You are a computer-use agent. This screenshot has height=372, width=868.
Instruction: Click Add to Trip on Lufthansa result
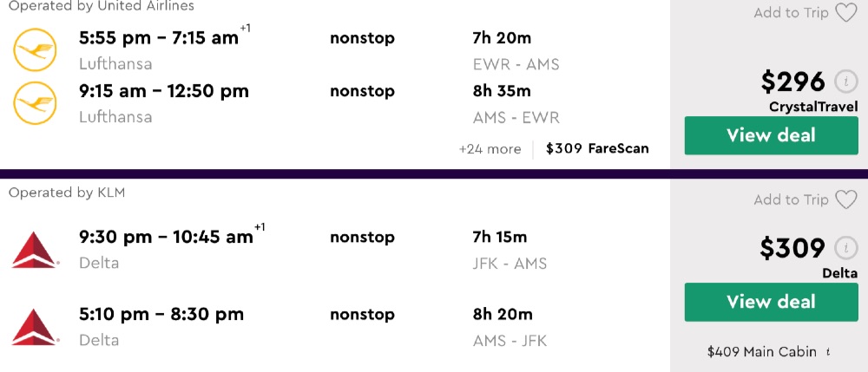(791, 13)
